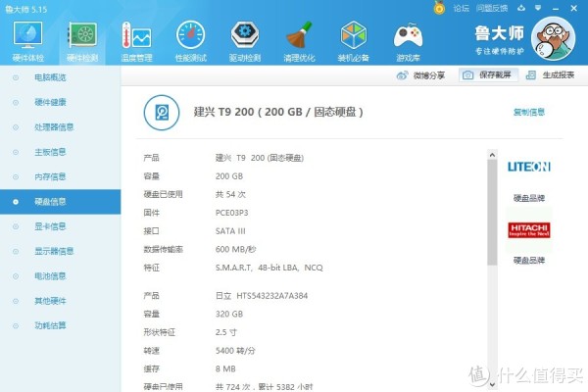Open the 驱动检测 driver detection icon
Viewport: 588px width, 392px height.
244,35
